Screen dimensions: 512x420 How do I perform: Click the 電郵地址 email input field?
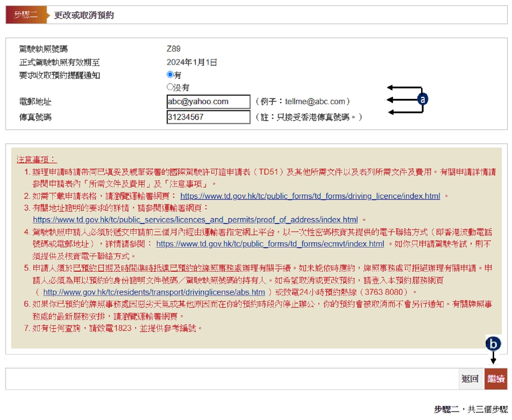click(x=208, y=102)
